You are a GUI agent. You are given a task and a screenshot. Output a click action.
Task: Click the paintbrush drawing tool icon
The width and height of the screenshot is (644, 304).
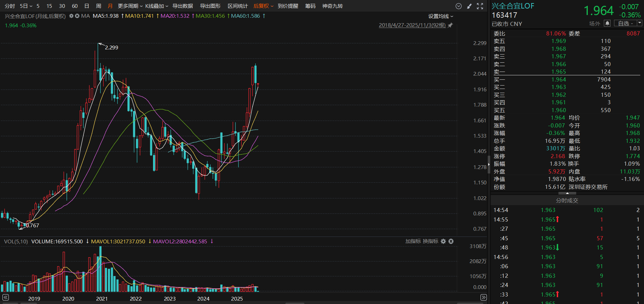pyautogui.click(x=469, y=6)
